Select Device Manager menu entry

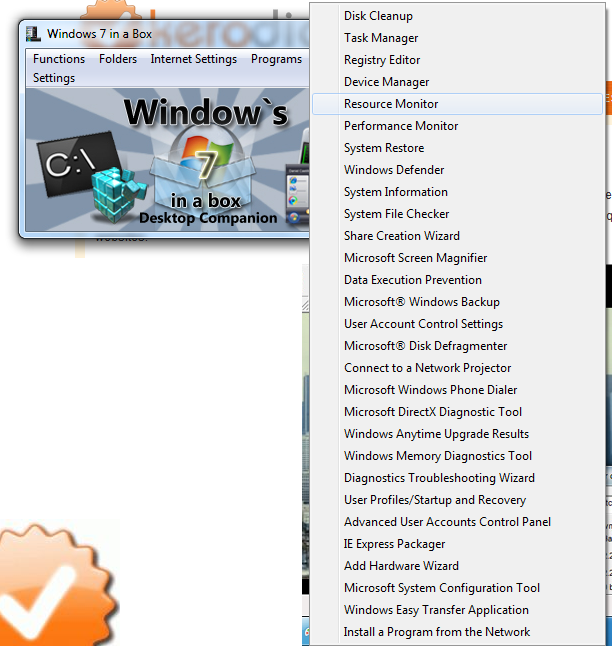[x=457, y=82]
